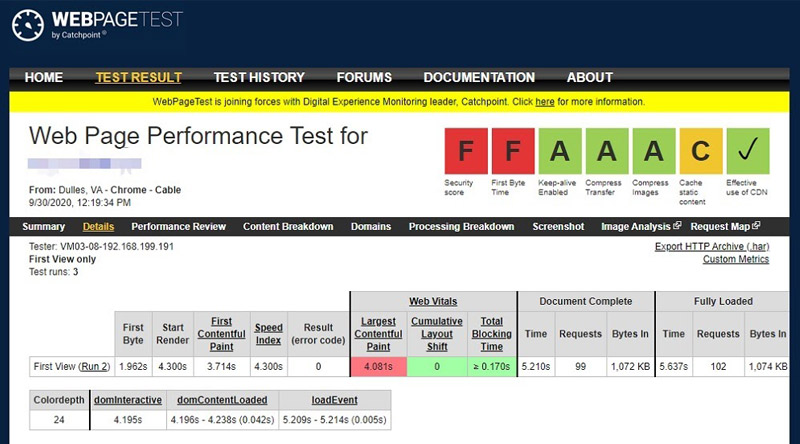
Task: Click the WebPageTest stopwatch logo icon
Action: tap(28, 25)
